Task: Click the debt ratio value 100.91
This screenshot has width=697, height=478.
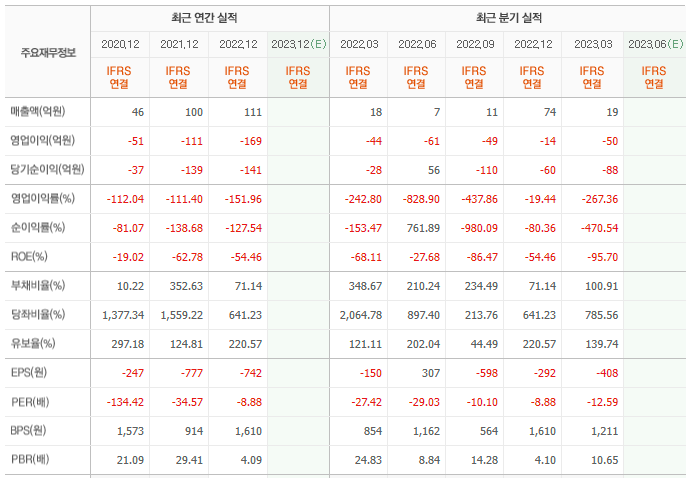Action: [x=601, y=286]
